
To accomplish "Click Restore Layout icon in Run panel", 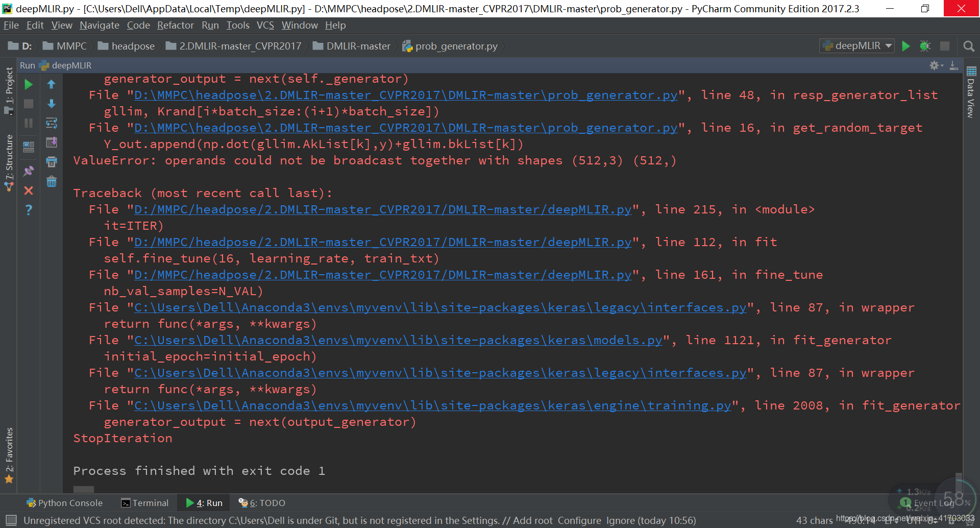I will tap(29, 147).
